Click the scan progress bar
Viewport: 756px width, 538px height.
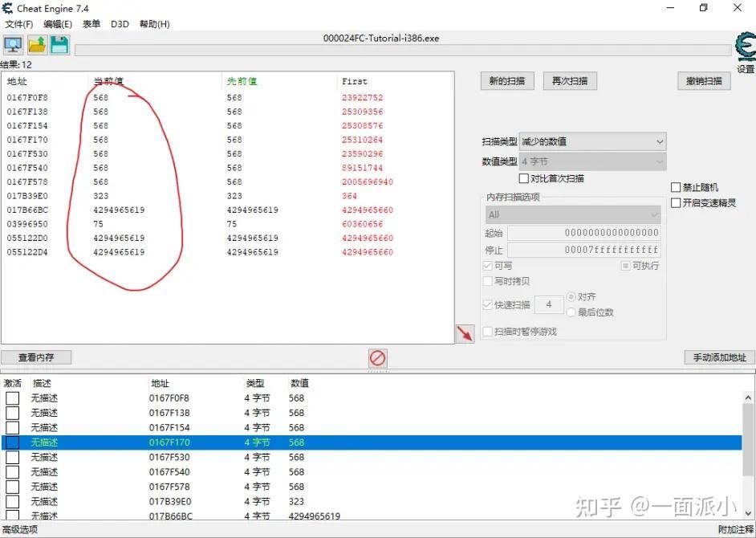pyautogui.click(x=403, y=50)
